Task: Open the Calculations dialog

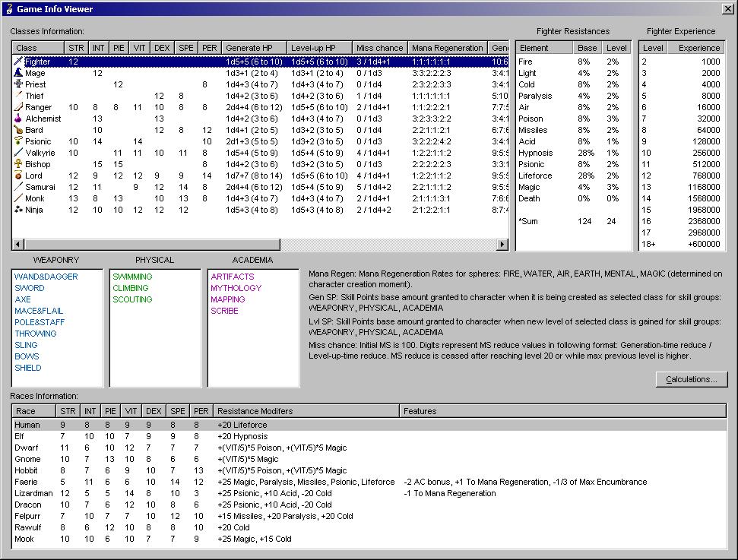Action: click(691, 379)
